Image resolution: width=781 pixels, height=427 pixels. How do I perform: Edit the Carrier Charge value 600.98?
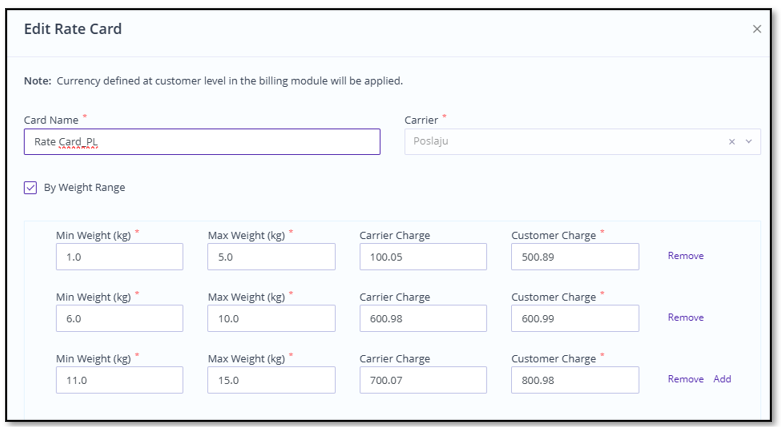[423, 318]
